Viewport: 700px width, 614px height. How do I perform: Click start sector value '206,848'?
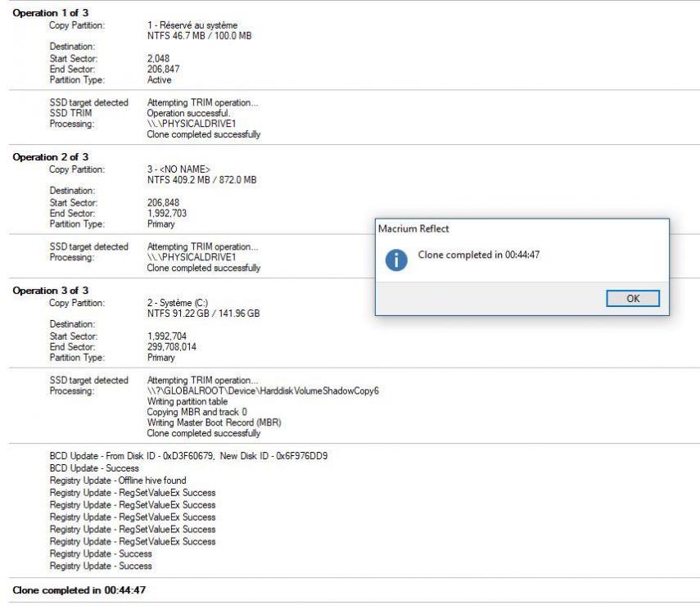click(x=164, y=203)
